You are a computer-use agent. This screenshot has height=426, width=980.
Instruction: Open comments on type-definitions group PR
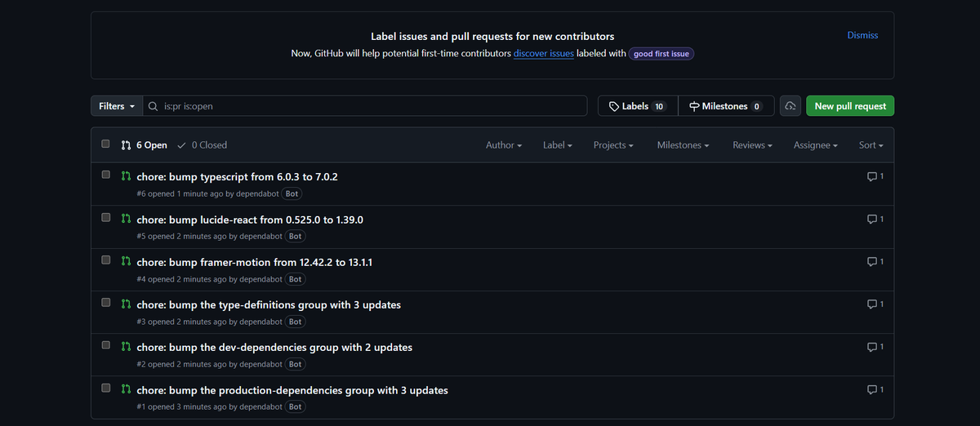click(875, 304)
